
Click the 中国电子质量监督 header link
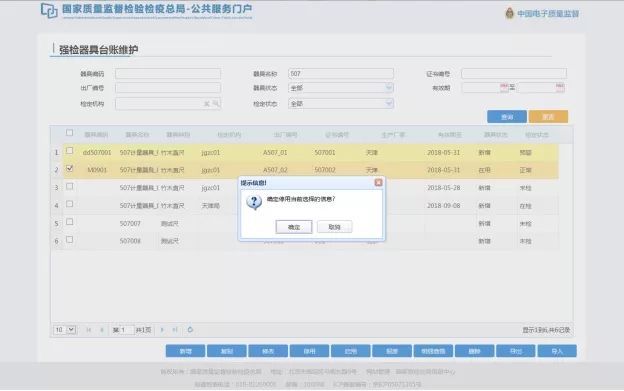(548, 14)
